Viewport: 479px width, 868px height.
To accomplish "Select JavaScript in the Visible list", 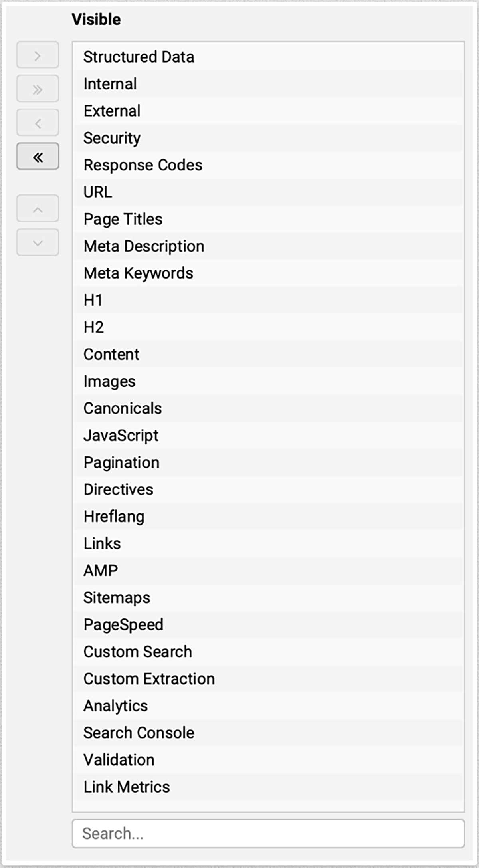I will pos(268,436).
